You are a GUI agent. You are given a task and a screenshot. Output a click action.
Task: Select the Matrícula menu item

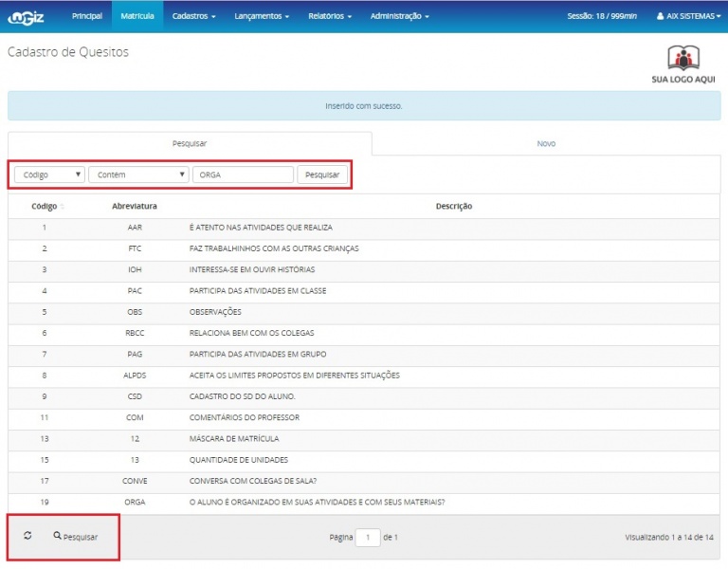[x=137, y=16]
